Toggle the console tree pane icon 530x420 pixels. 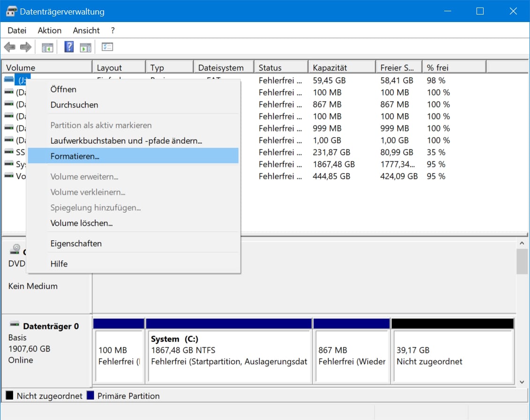pyautogui.click(x=47, y=47)
